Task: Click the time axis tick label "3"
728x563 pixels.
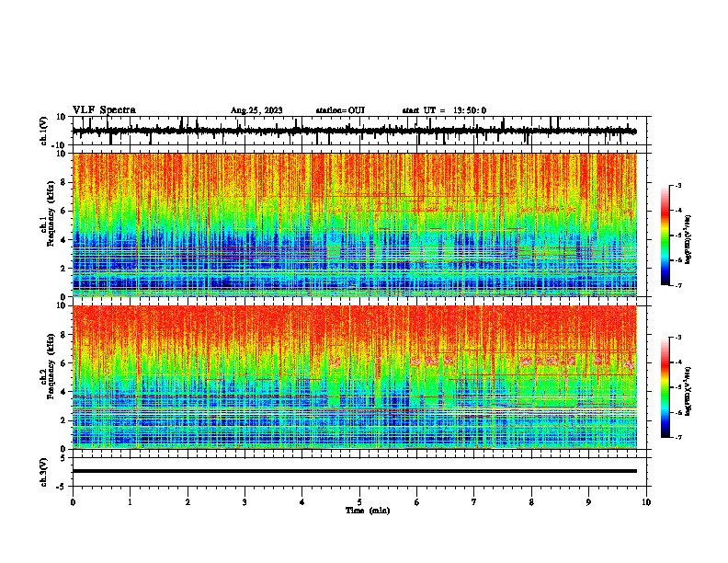Action: click(245, 502)
